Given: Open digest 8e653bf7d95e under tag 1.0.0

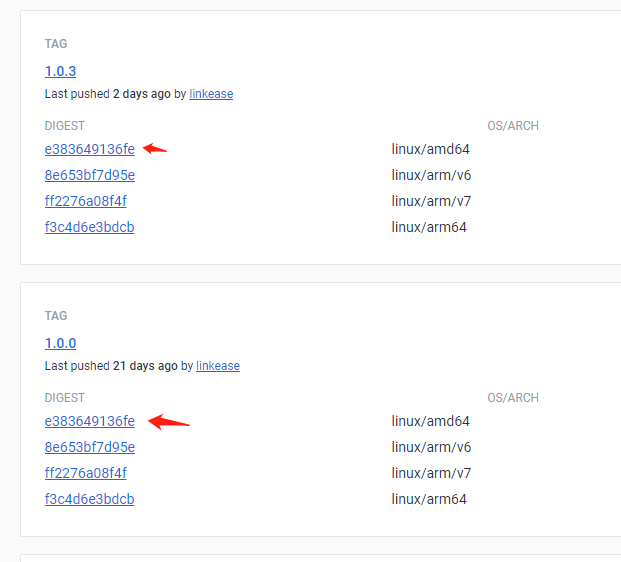Looking at the screenshot, I should [89, 447].
